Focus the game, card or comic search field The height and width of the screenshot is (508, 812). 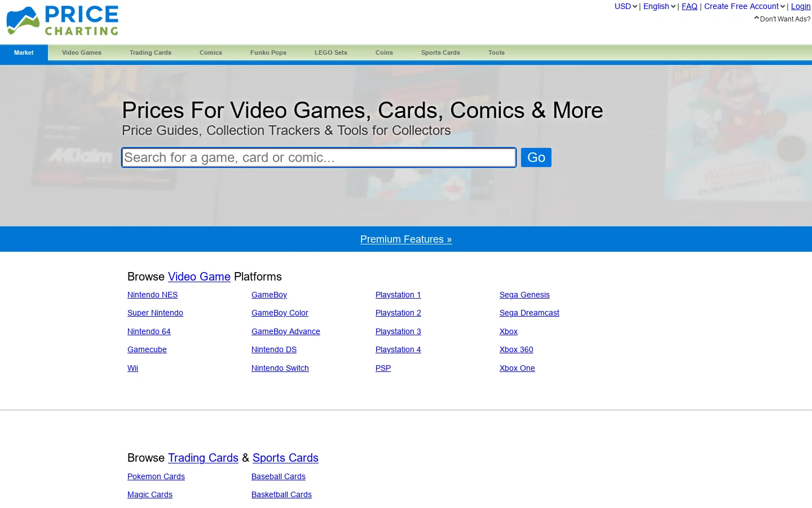(319, 157)
